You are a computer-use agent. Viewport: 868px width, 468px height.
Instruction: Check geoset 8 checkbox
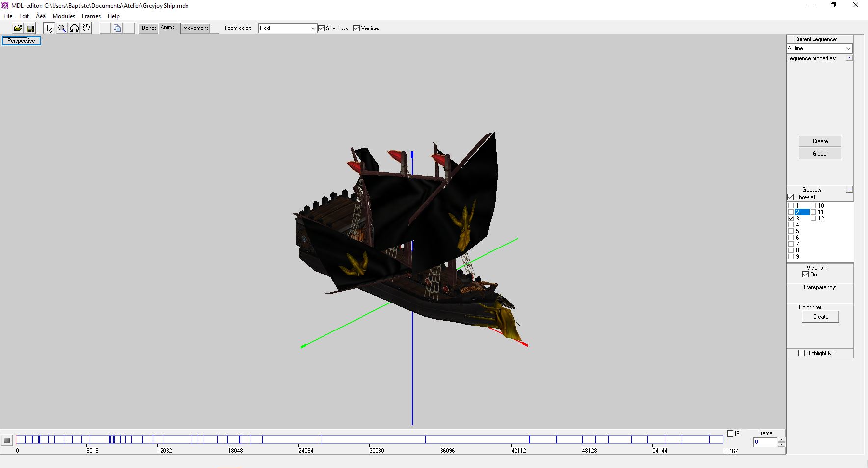pyautogui.click(x=791, y=250)
